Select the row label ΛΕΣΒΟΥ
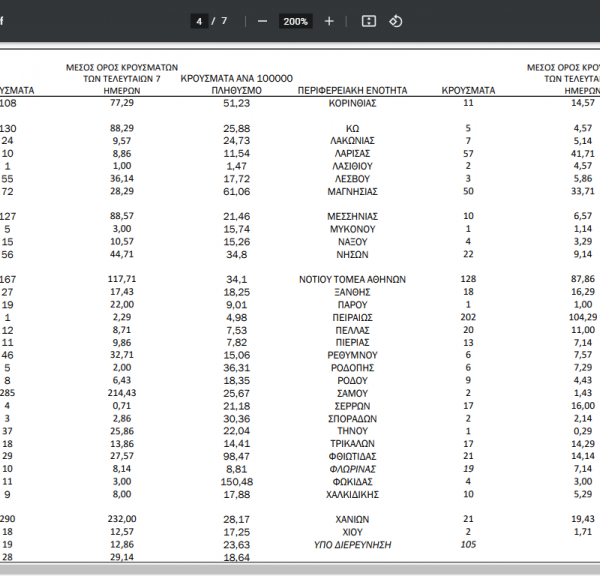600x576 pixels. pyautogui.click(x=352, y=179)
